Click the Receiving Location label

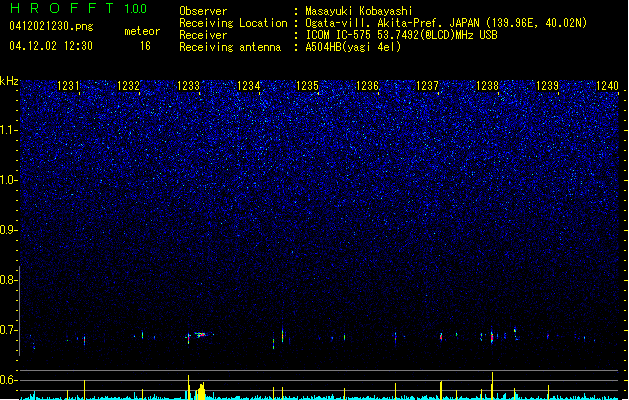(233, 23)
